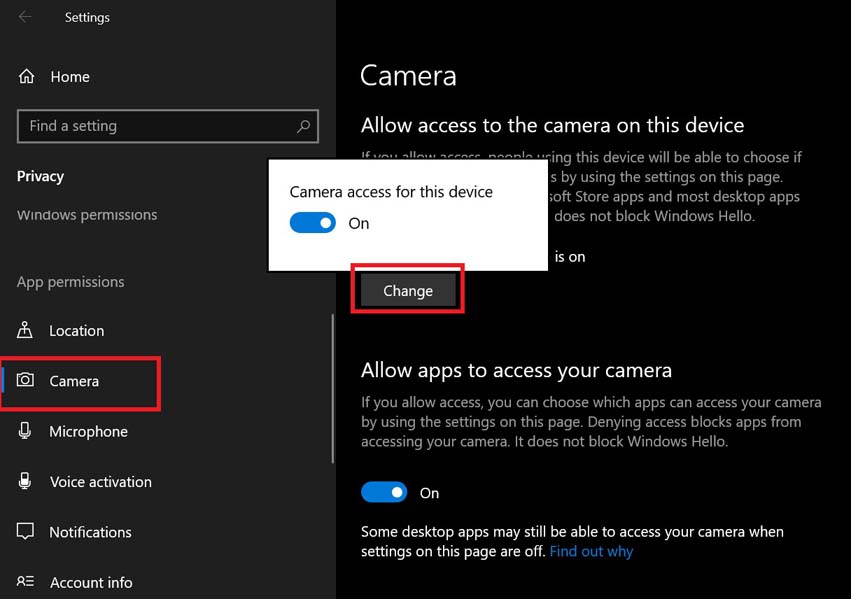Click the back arrow at top left
This screenshot has height=599, width=851.
pos(24,15)
